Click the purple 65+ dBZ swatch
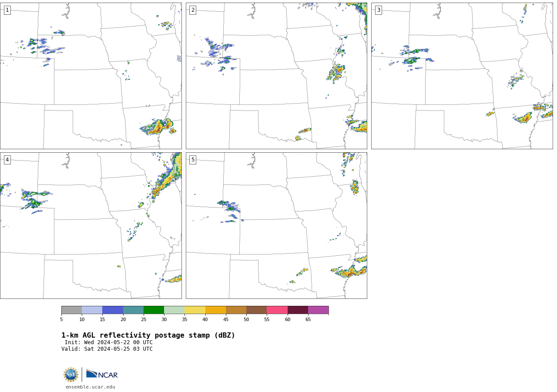Image resolution: width=557 pixels, height=392 pixels. [x=319, y=310]
